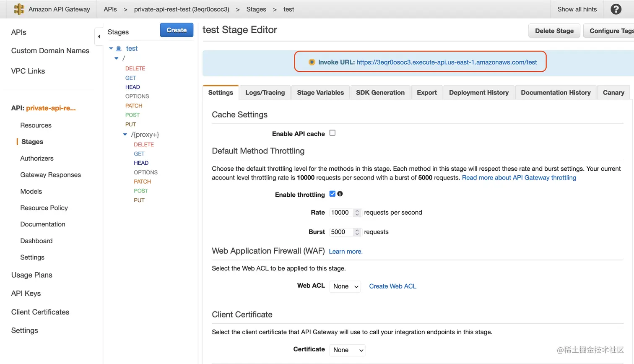Click the test stage icon in tree
634x364 pixels.
pyautogui.click(x=119, y=49)
